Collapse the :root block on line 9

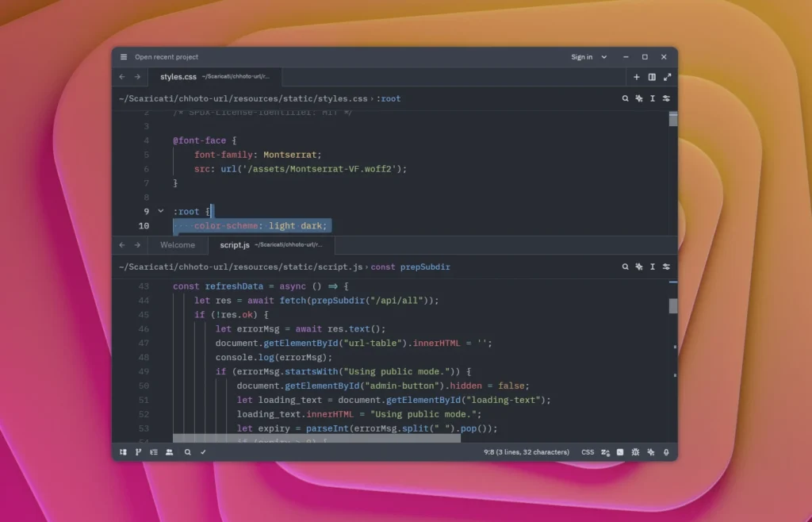pos(161,212)
